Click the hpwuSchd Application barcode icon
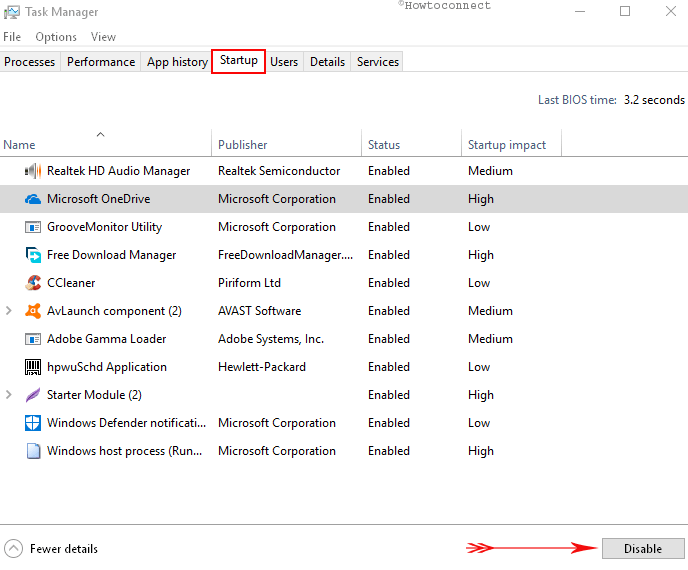Image resolution: width=688 pixels, height=570 pixels. click(x=33, y=367)
